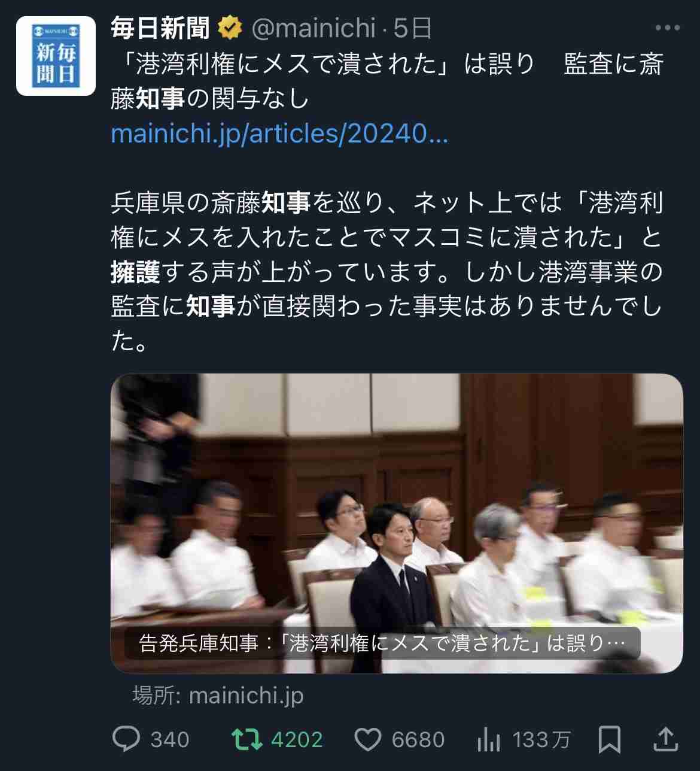Click the Mainichi Shimbun profile avatar

pyautogui.click(x=56, y=56)
